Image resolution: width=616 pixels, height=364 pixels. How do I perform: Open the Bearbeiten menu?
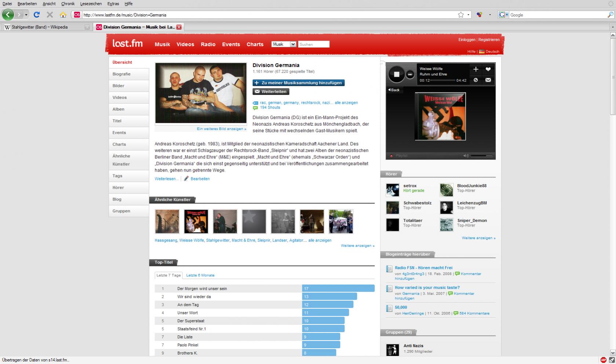point(27,4)
